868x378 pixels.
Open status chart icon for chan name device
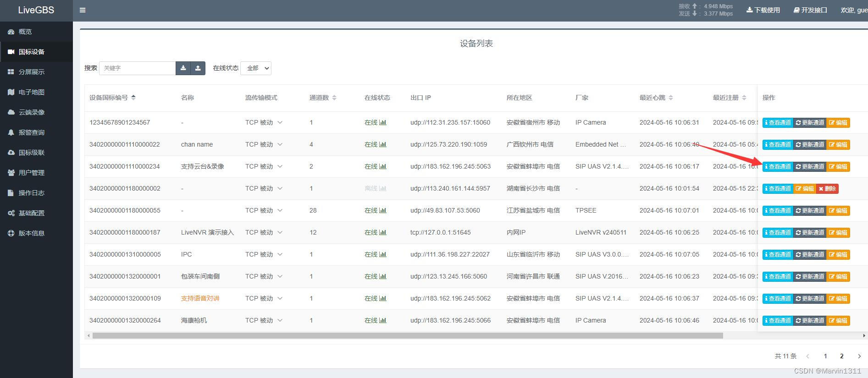pyautogui.click(x=383, y=144)
